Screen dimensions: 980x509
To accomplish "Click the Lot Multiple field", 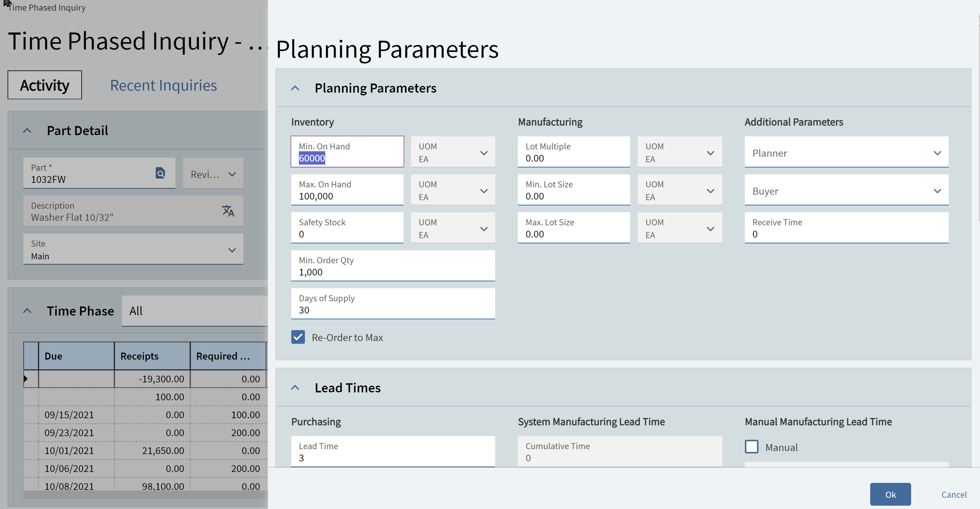I will coord(574,152).
